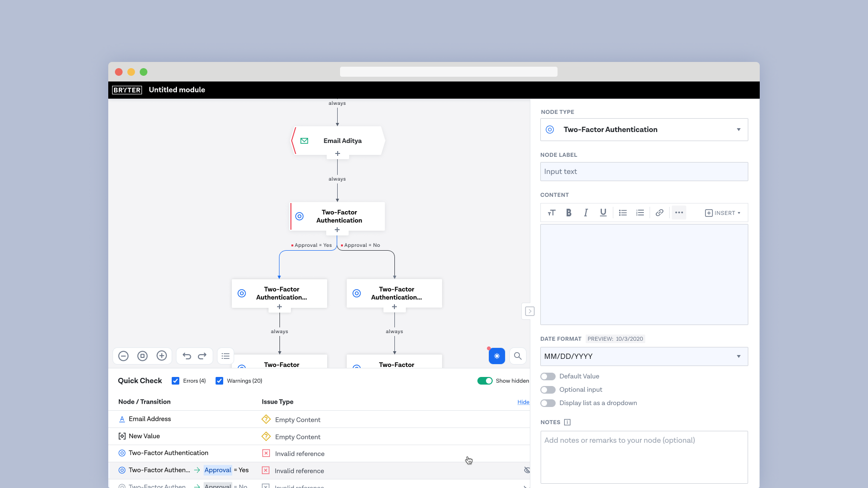Image resolution: width=868 pixels, height=488 pixels.
Task: Toggle italic formatting in Content toolbar
Action: pos(586,213)
